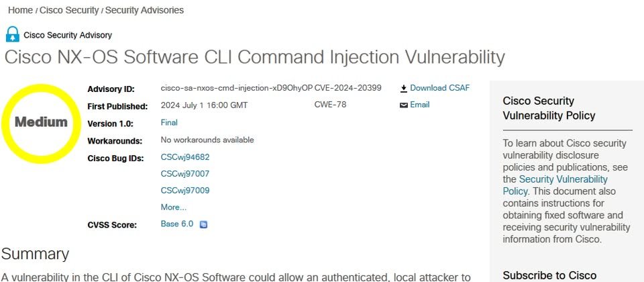Follow the Security Vulnerability Policy link
This screenshot has width=644, height=282.
coord(555,185)
